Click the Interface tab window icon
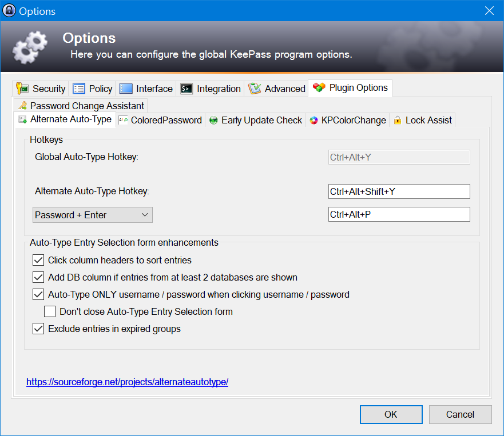The width and height of the screenshot is (504, 436). click(126, 89)
